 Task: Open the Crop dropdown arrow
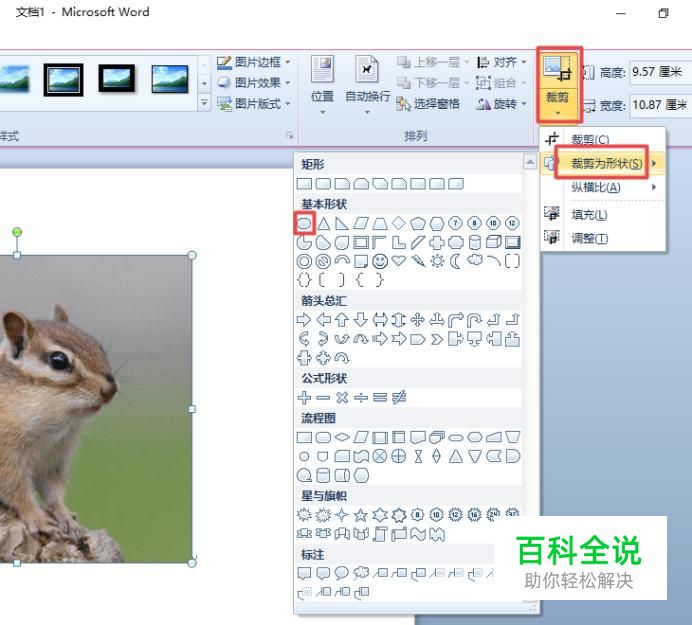tap(559, 113)
